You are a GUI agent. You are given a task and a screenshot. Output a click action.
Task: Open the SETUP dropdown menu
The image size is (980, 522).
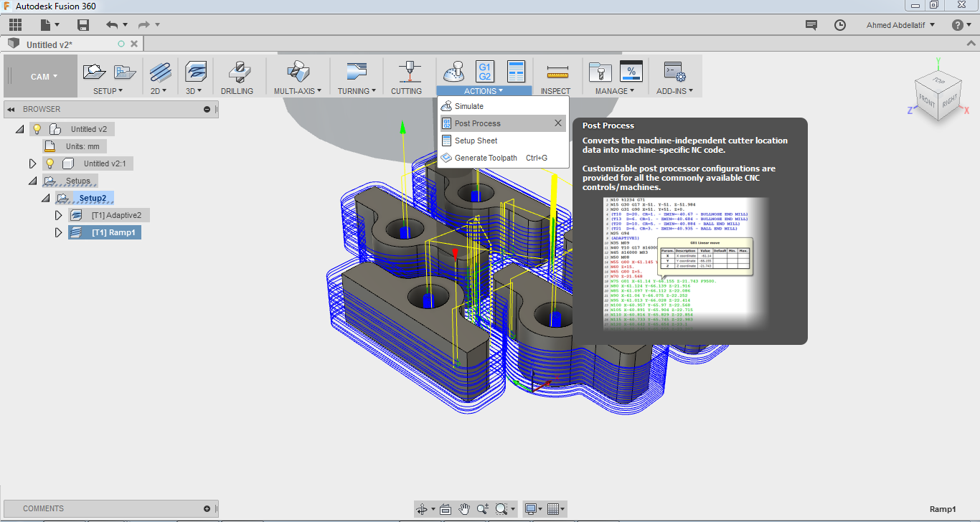108,91
